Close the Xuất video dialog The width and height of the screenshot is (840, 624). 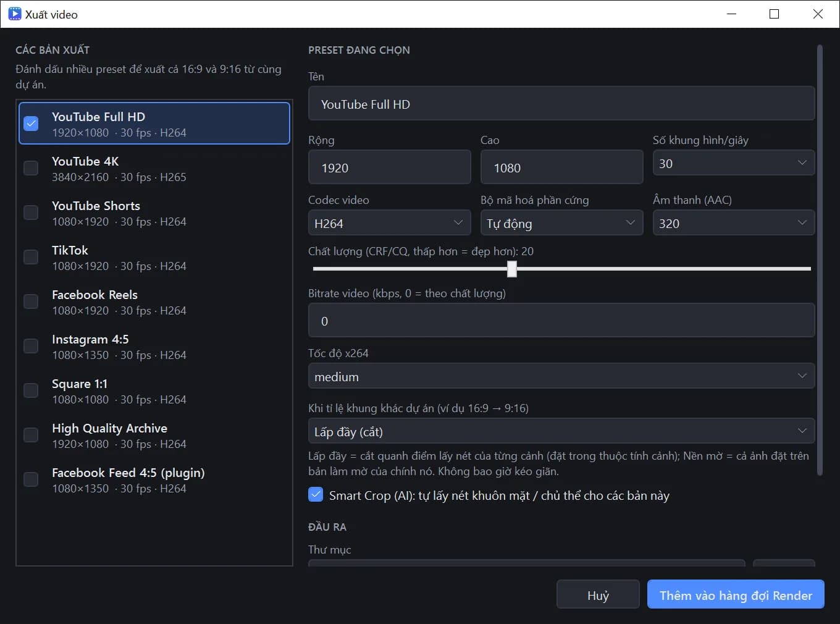[x=818, y=14]
